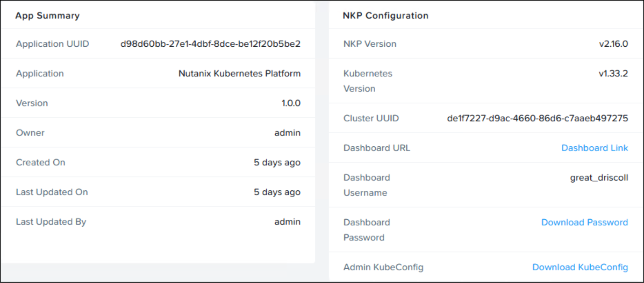Image resolution: width=644 pixels, height=283 pixels.
Task: Click the NKP Configuration heading
Action: [x=386, y=16]
